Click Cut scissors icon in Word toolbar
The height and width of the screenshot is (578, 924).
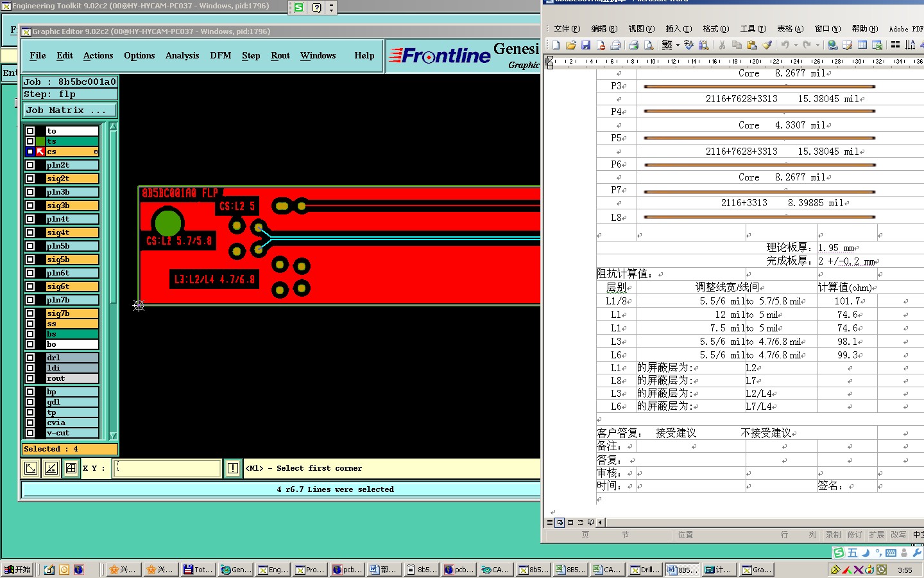tap(722, 45)
